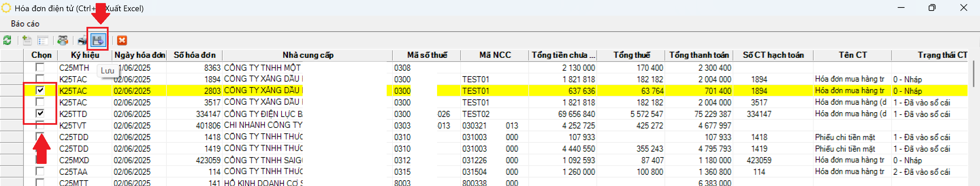Image resolution: width=980 pixels, height=186 pixels.
Task: Click the green refresh arrows icon
Action: click(x=7, y=40)
